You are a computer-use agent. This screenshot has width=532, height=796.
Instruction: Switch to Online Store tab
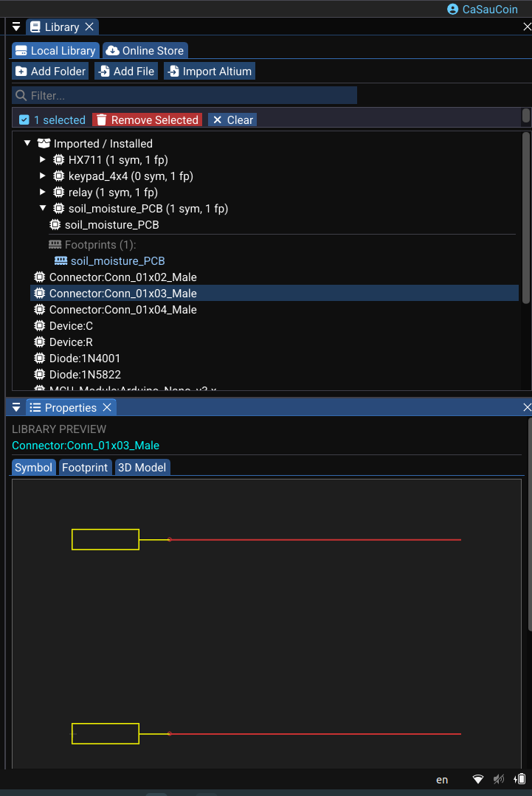[x=145, y=51]
